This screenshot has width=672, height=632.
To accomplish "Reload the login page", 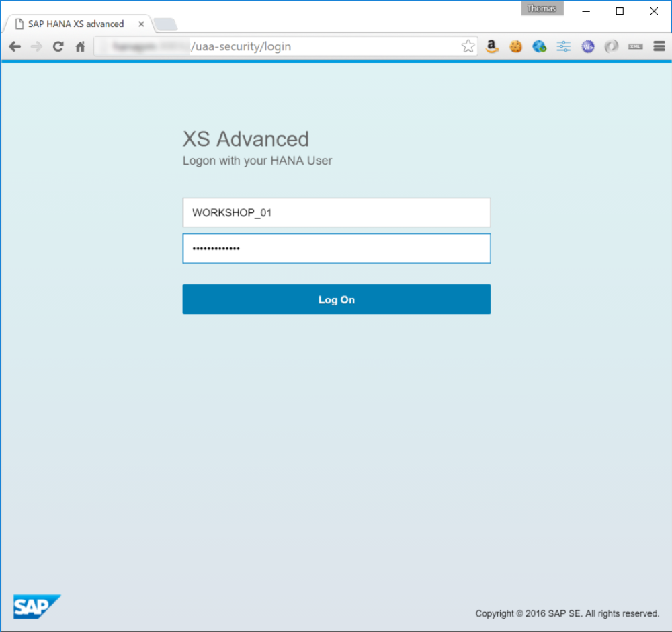I will (x=58, y=46).
